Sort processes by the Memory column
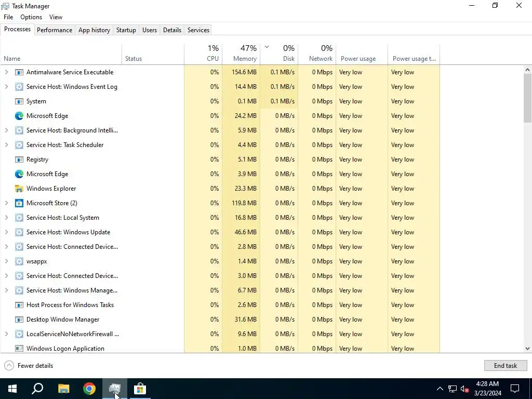 [241, 54]
